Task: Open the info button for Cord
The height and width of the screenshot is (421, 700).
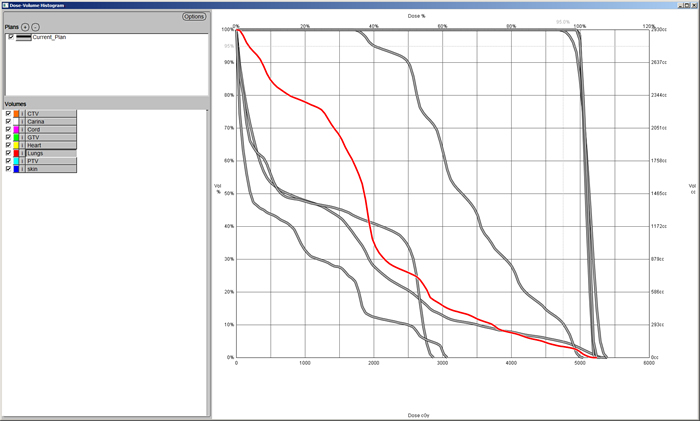Action: pyautogui.click(x=23, y=129)
